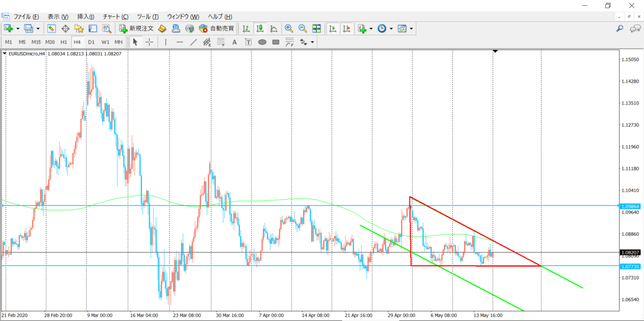Open the Navigator folder-star icon
Image resolution: width=644 pixels, height=321 pixels.
(79, 28)
